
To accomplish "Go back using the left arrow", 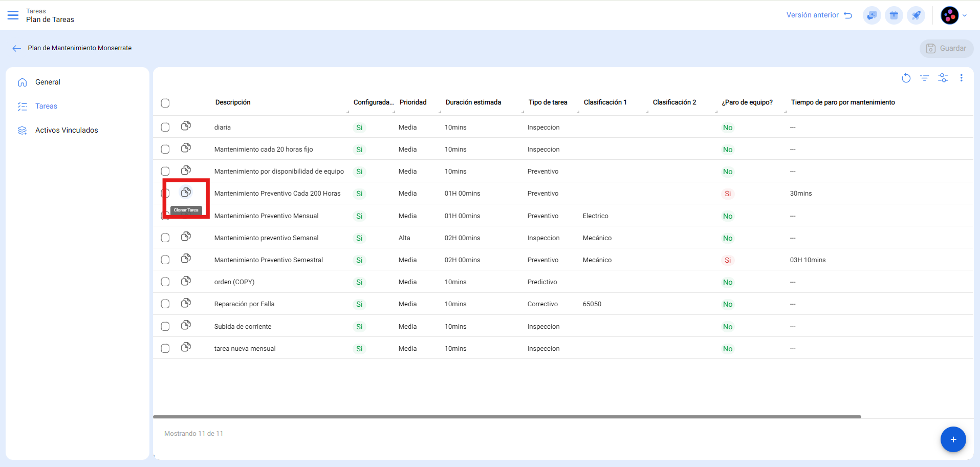I will pyautogui.click(x=17, y=48).
